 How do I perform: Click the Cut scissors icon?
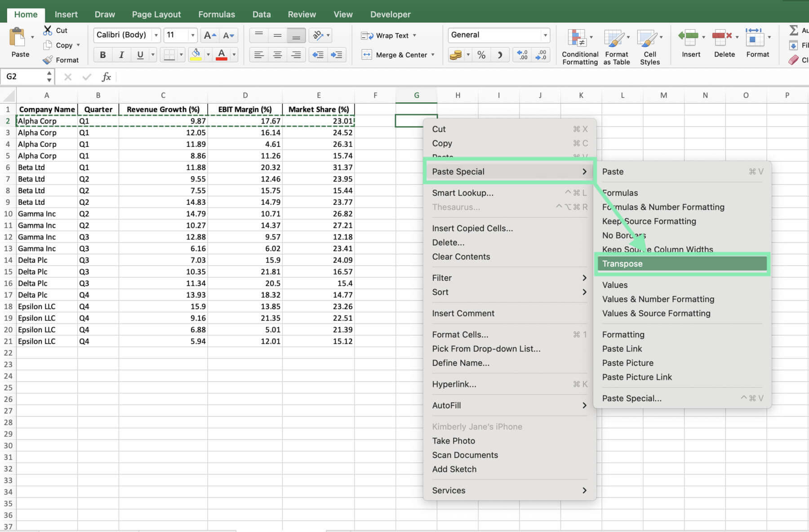[48, 31]
